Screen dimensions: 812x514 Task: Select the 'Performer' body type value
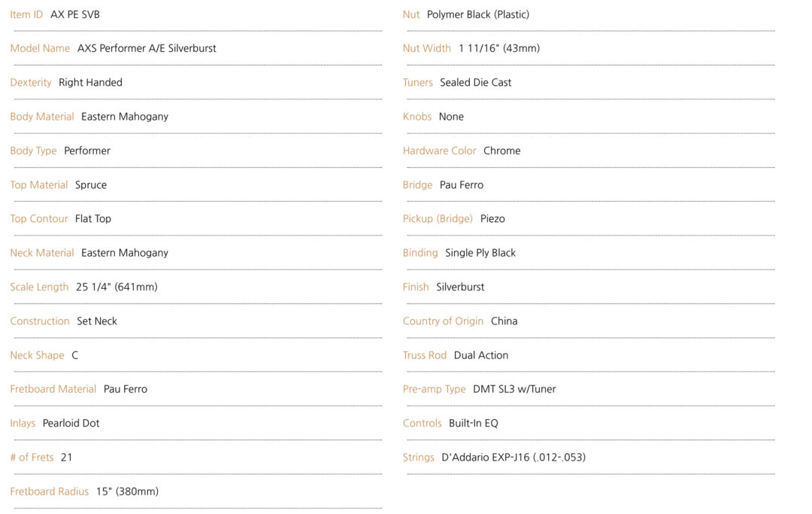[87, 151]
